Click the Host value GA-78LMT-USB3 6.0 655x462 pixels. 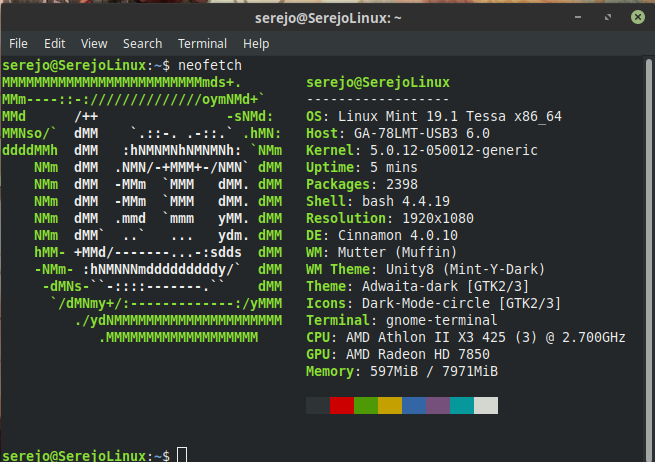tap(421, 133)
